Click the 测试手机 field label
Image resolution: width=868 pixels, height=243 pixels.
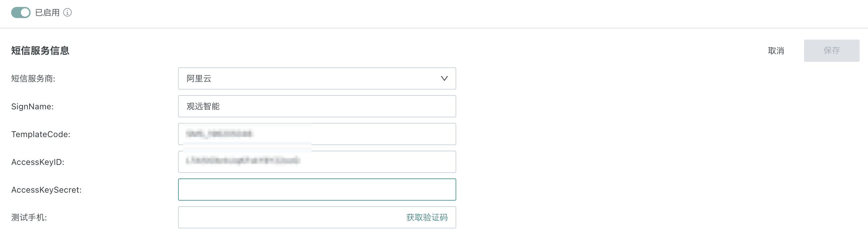click(x=29, y=218)
